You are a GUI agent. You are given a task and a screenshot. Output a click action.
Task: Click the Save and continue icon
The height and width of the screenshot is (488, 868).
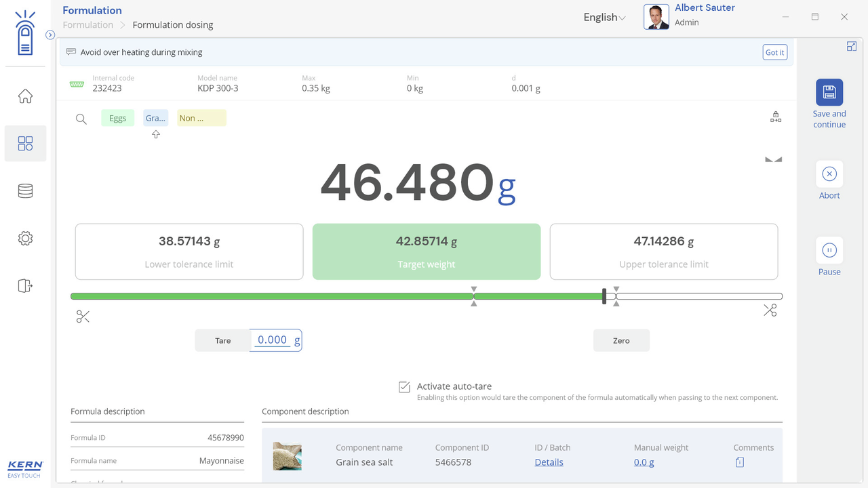tap(829, 92)
